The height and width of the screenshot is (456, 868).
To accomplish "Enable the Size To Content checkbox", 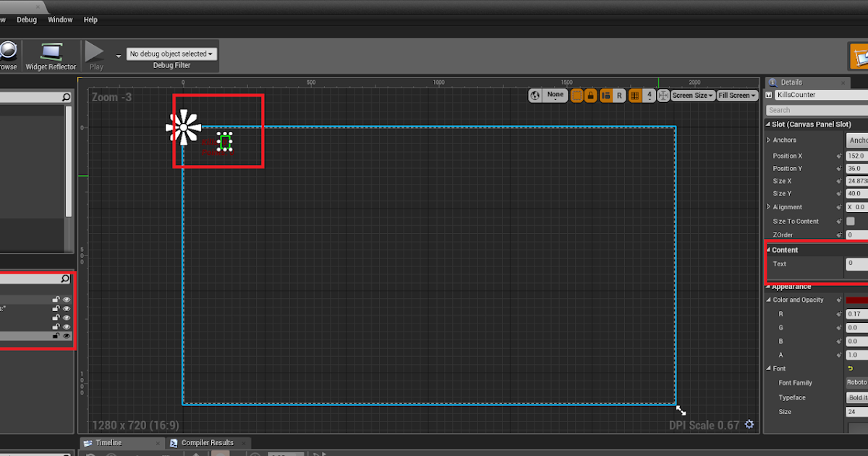I will pyautogui.click(x=852, y=221).
